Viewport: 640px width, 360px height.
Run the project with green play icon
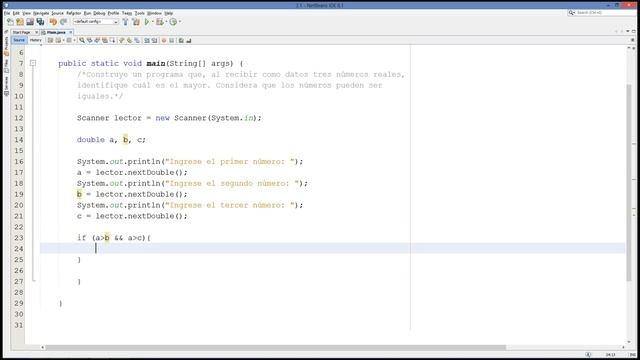point(147,22)
